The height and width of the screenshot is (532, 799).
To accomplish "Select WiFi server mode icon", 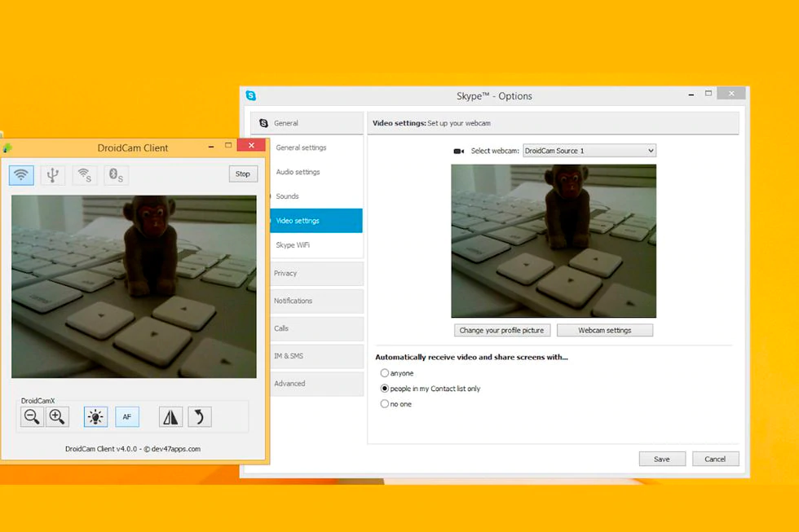I will (84, 174).
